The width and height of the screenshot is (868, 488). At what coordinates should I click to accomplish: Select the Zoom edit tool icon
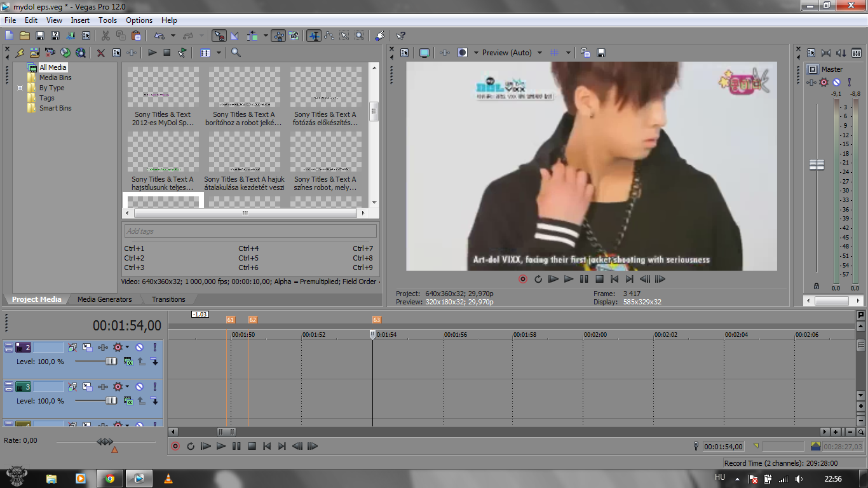coord(360,36)
